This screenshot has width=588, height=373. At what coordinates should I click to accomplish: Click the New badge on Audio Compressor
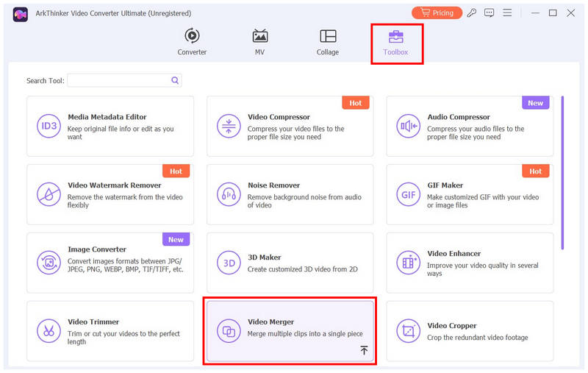coord(536,103)
